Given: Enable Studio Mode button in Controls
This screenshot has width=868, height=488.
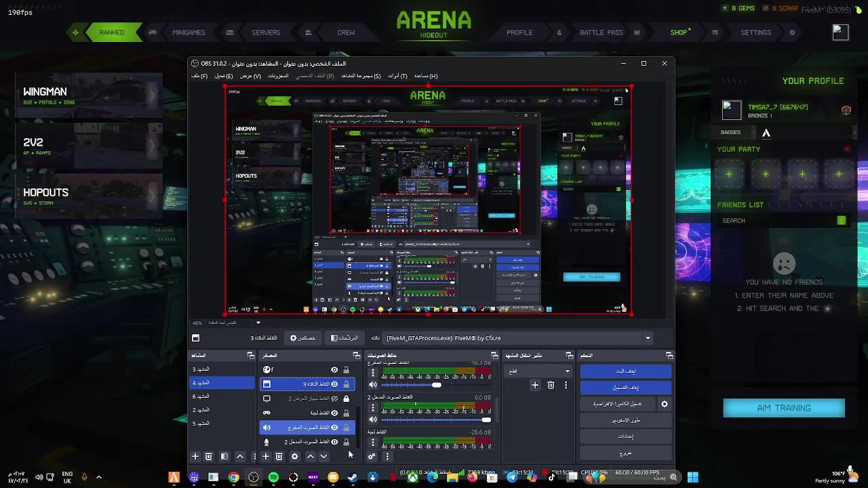Looking at the screenshot, I should [626, 420].
